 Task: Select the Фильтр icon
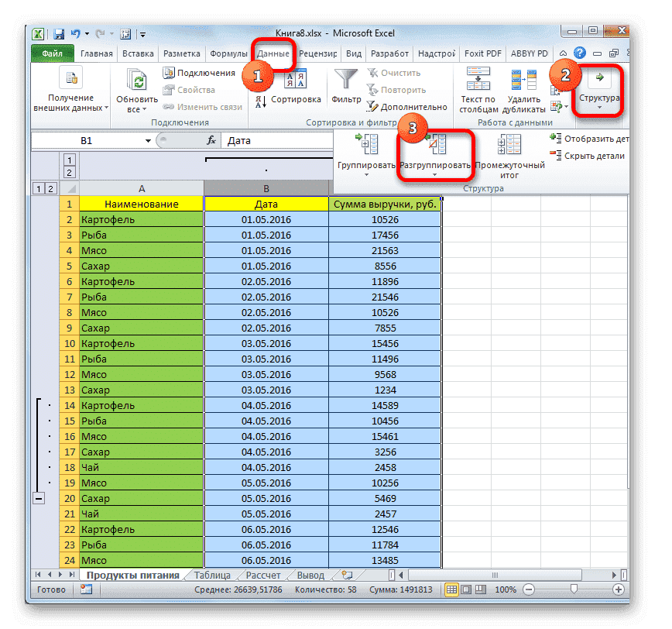(345, 81)
